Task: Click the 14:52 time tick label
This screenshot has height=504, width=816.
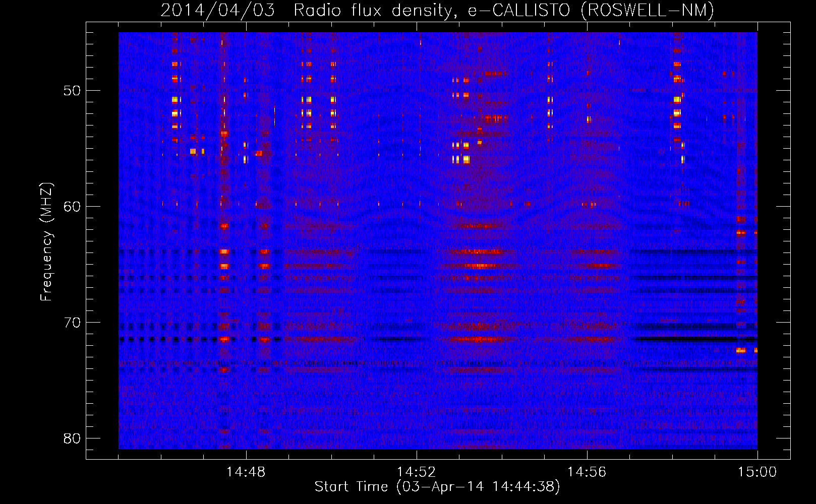Action: pos(417,472)
